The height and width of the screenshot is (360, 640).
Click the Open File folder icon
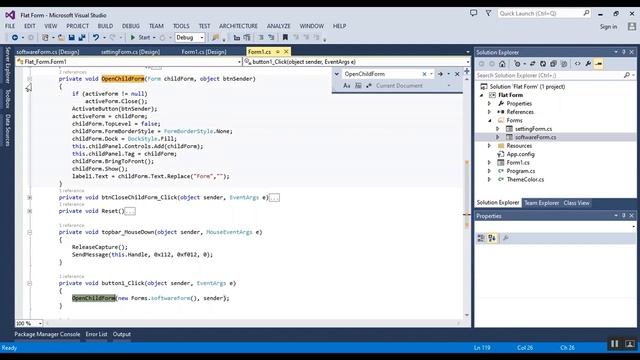pyautogui.click(x=61, y=38)
